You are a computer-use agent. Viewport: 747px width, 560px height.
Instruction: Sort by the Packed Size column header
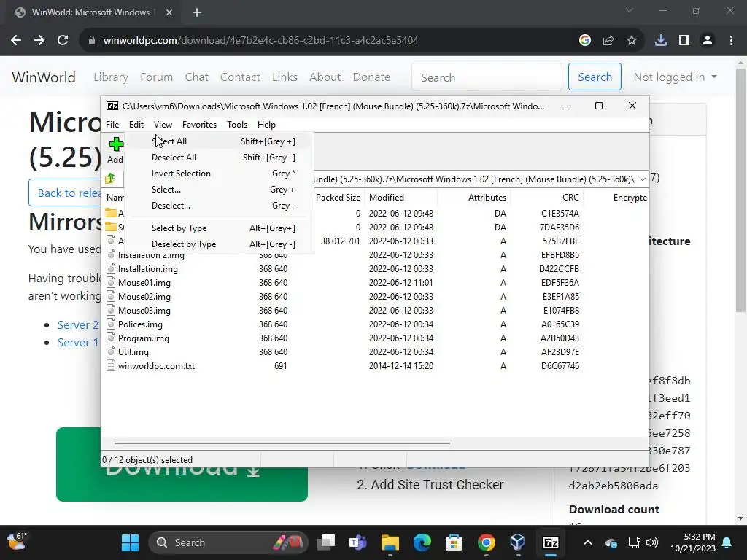(x=338, y=197)
